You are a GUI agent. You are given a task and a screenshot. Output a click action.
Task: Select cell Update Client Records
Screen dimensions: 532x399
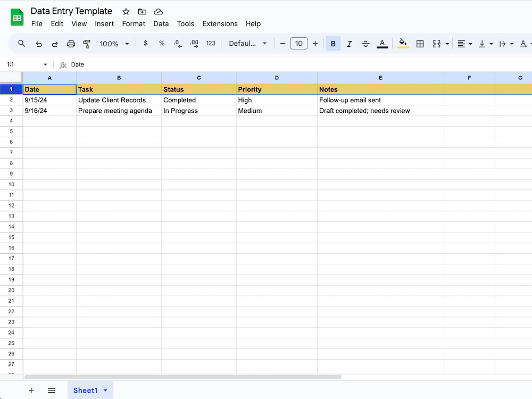[119, 100]
